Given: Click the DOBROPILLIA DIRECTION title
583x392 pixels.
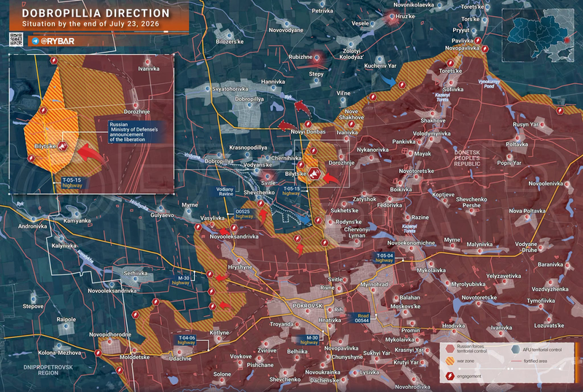Looking at the screenshot, I should tap(96, 13).
